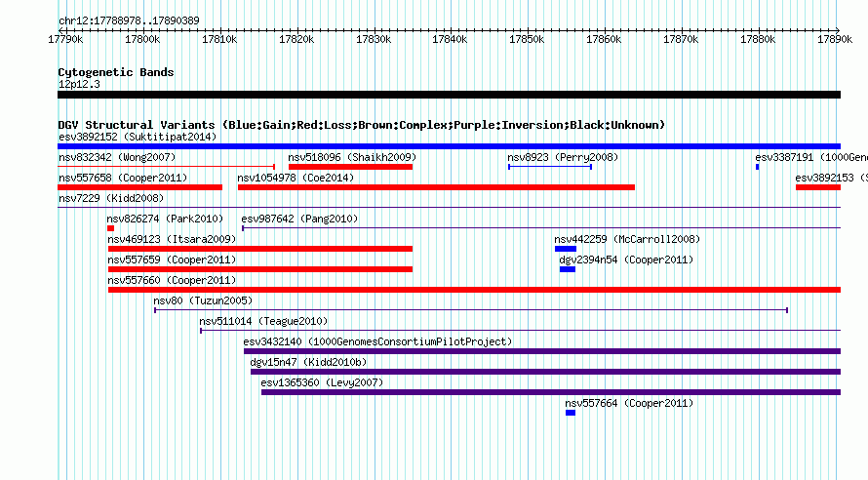Click the esv3432140 purple inversion bar

[x=542, y=351]
